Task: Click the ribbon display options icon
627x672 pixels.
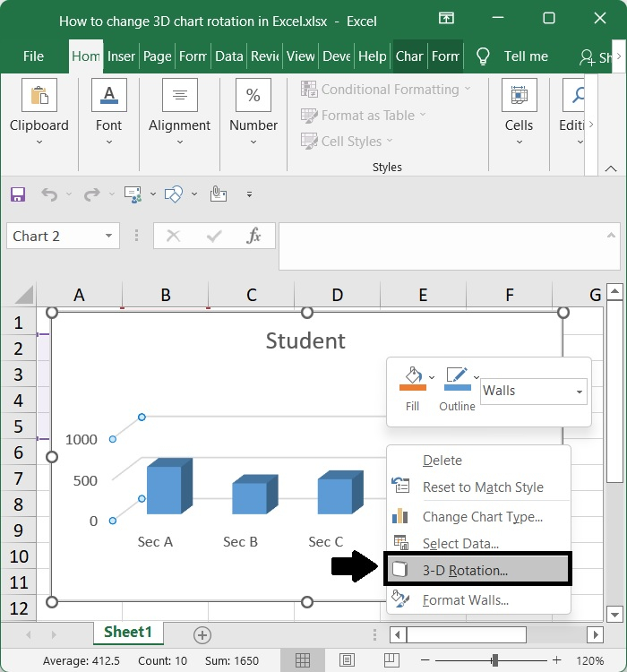Action: point(446,18)
